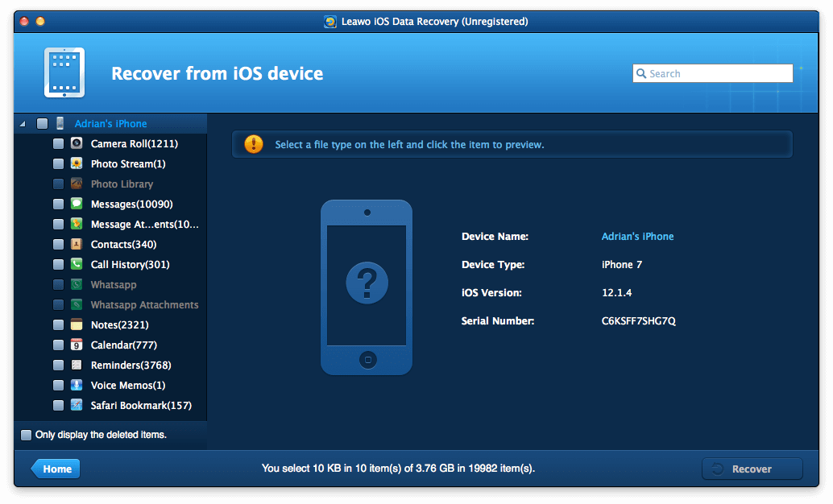
Task: Click the Whatsapp Attachments icon
Action: click(77, 304)
